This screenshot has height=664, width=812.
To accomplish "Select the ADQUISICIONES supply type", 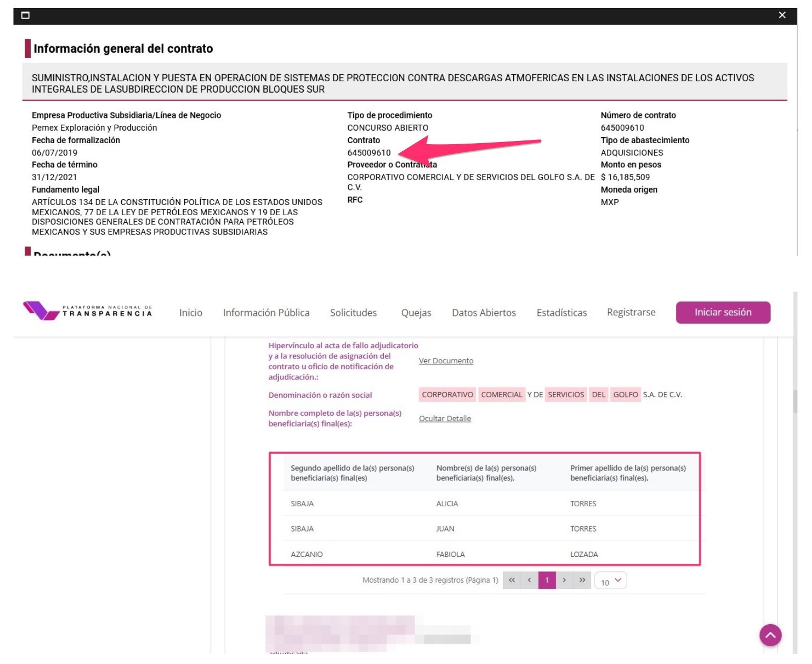I will click(632, 153).
